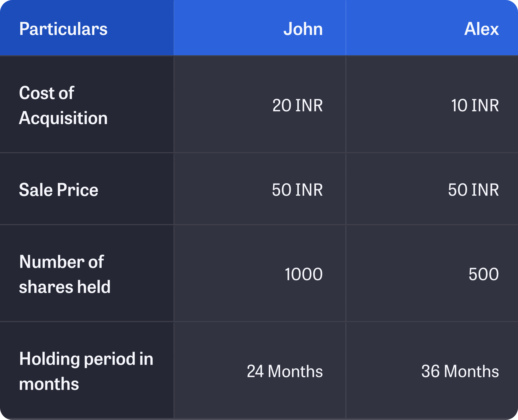
Task: Click the word Number in the shares label
Action: point(52,262)
